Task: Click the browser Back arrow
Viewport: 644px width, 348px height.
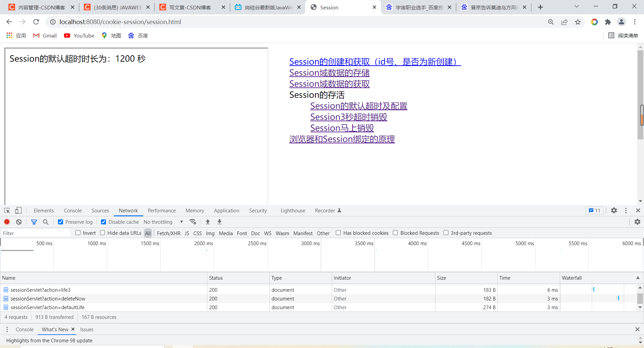Action: point(9,22)
